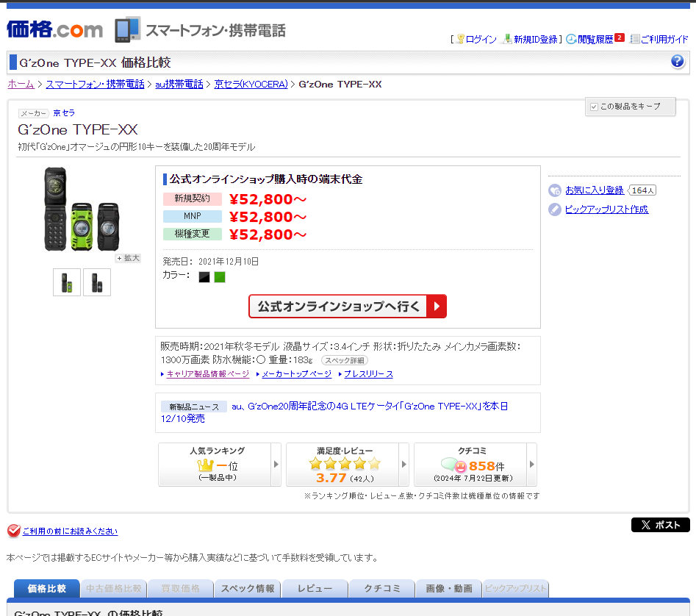
Task: Click the X ポスト share button
Action: [661, 525]
